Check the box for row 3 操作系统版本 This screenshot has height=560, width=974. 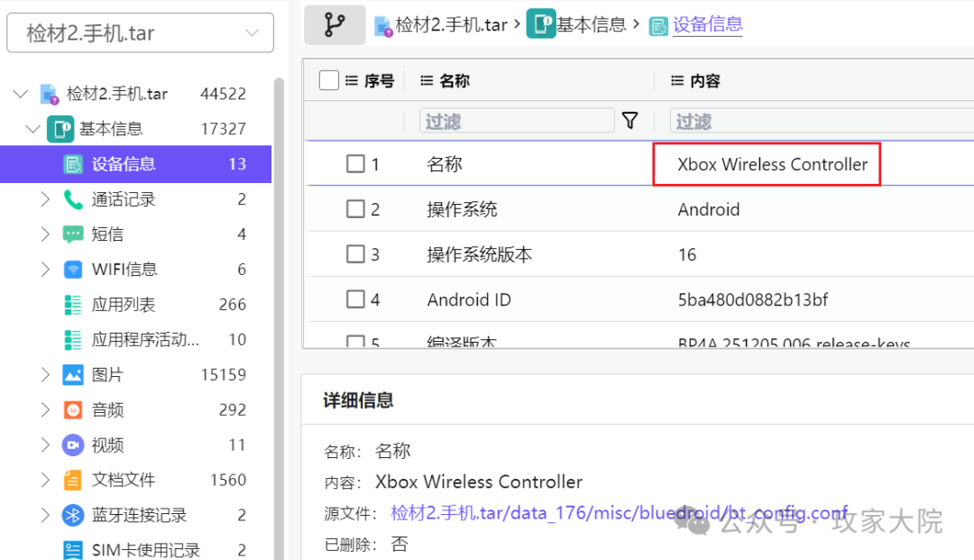(x=355, y=254)
